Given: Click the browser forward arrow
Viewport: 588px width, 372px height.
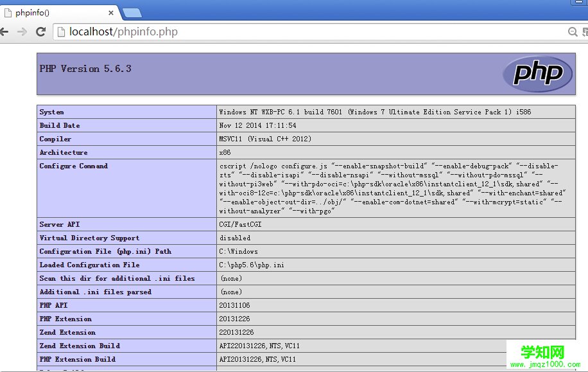Looking at the screenshot, I should (22, 32).
